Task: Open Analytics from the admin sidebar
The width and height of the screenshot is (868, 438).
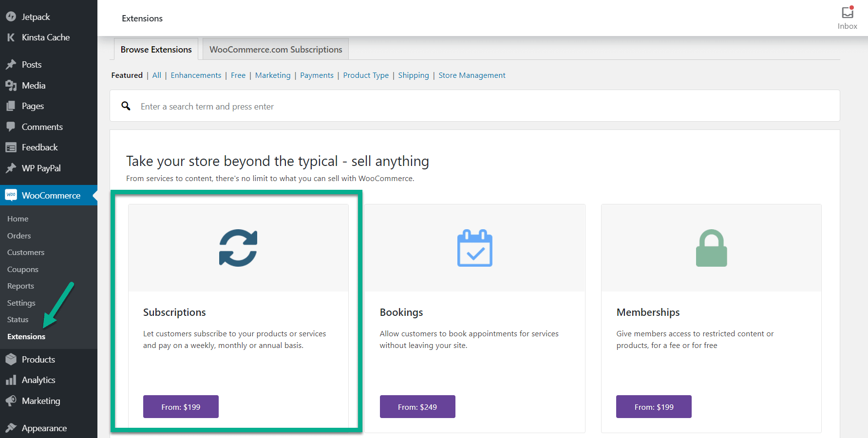Action: (x=38, y=380)
